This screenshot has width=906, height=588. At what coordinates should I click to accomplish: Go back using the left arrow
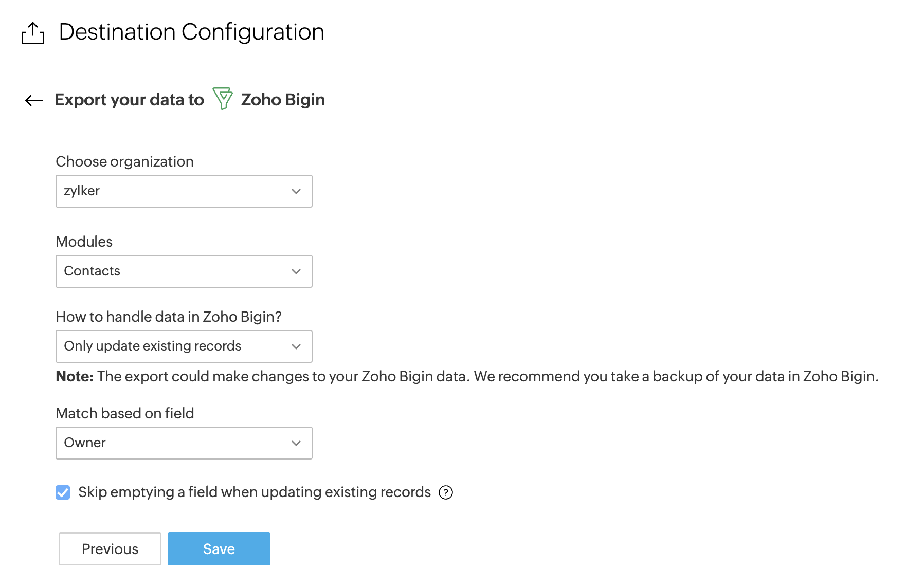[34, 100]
